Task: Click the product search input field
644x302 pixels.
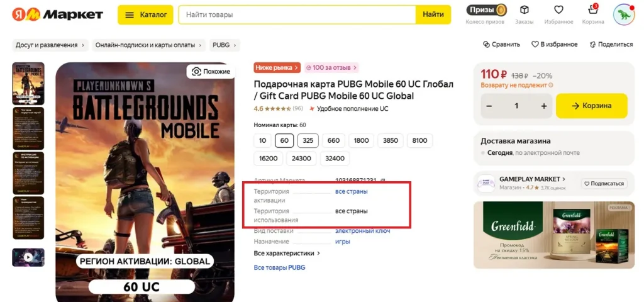Action: click(297, 14)
